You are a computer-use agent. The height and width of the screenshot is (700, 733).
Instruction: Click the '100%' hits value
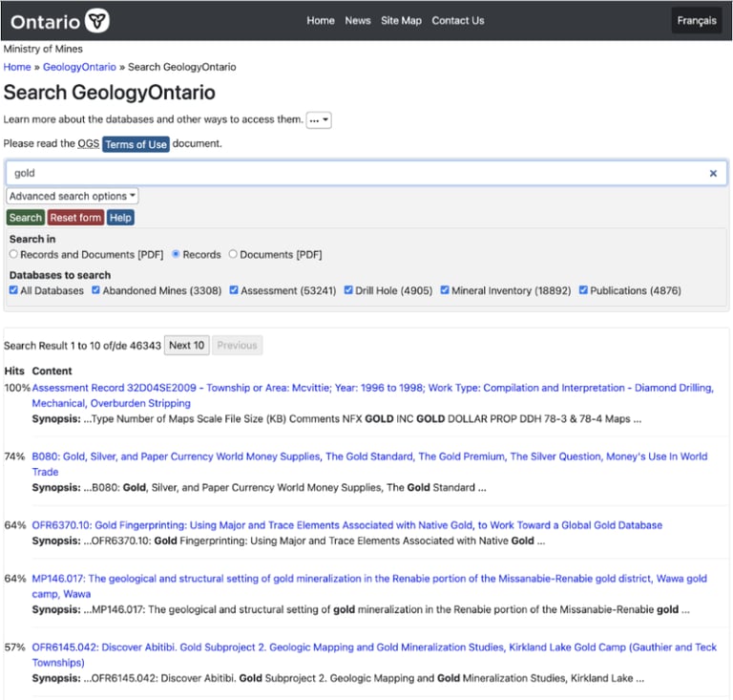[x=17, y=388]
